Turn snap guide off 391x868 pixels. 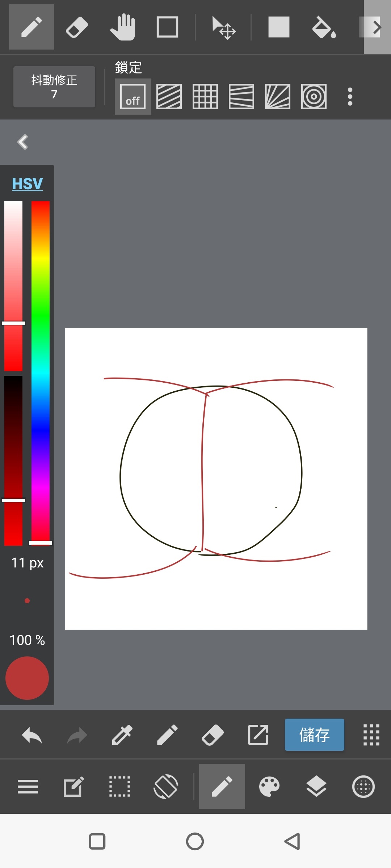point(133,97)
